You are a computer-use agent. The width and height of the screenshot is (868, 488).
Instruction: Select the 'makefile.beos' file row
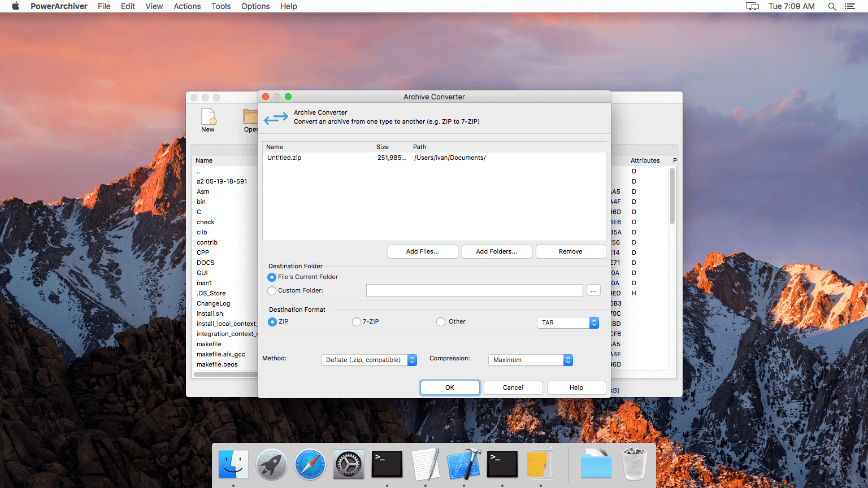point(217,365)
